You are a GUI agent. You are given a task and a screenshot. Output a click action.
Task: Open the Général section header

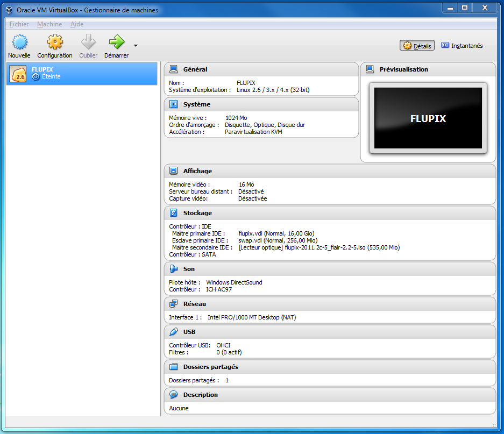(261, 69)
